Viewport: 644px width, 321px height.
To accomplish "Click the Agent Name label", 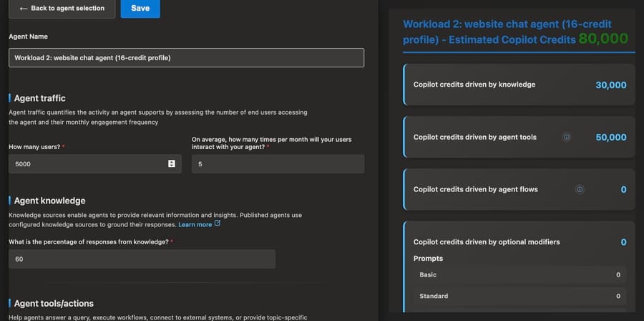I will 28,37.
